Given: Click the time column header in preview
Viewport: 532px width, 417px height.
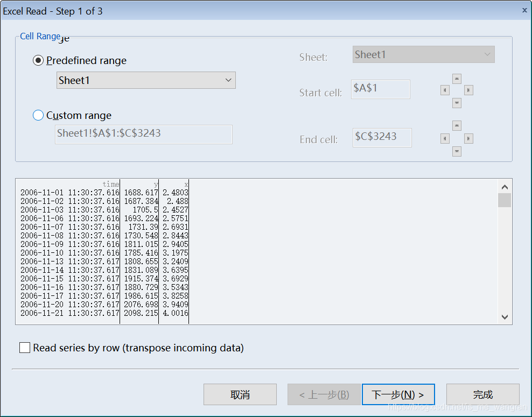Looking at the screenshot, I should point(111,184).
